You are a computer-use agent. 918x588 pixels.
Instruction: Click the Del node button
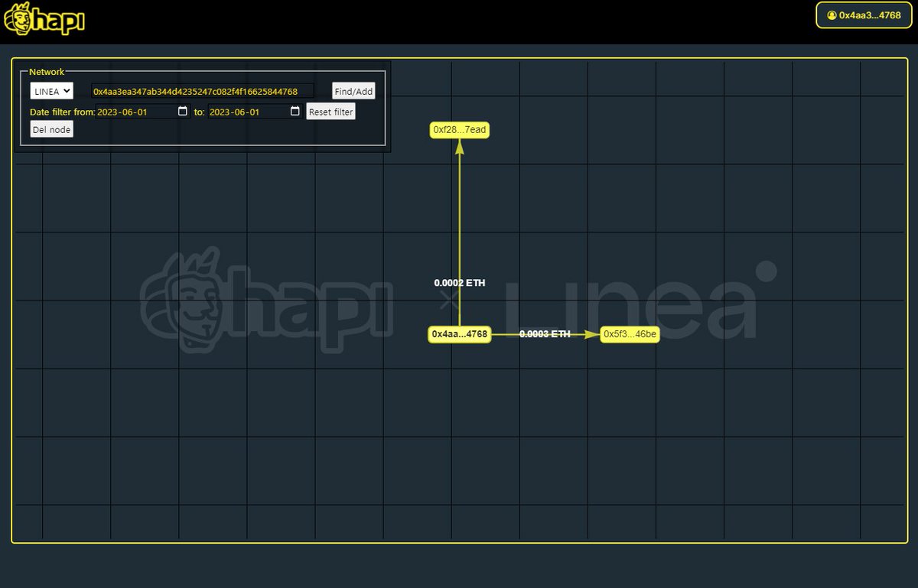(52, 130)
